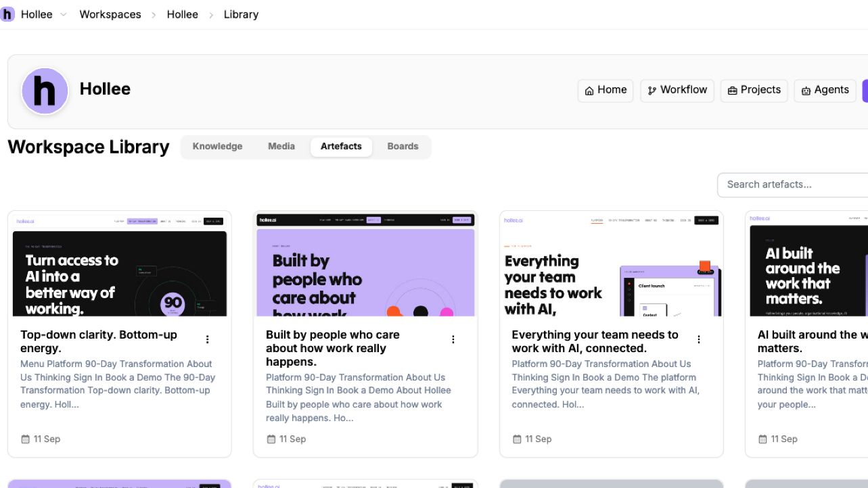868x488 pixels.
Task: Open the Agents navigation button
Action: pos(825,91)
